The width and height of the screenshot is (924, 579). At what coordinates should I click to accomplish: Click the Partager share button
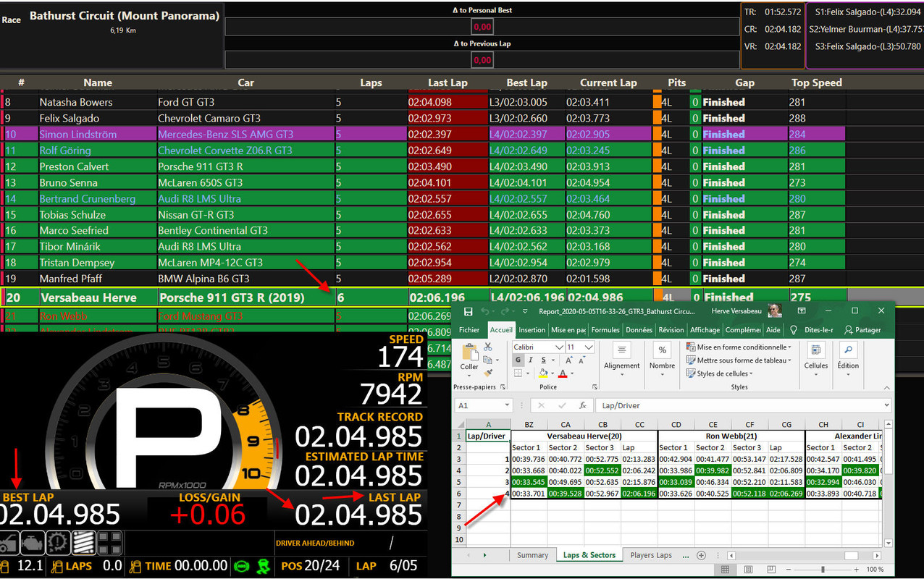(x=862, y=330)
